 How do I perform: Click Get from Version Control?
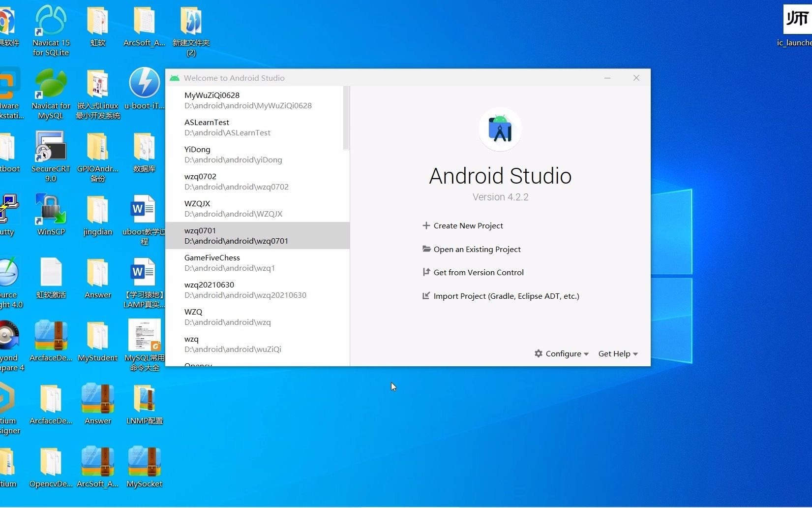pyautogui.click(x=473, y=272)
